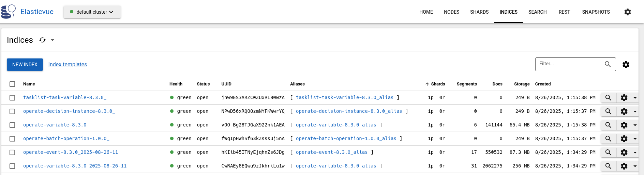Sort by Shards using the arrow header
This screenshot has height=175, width=644.
coord(435,84)
